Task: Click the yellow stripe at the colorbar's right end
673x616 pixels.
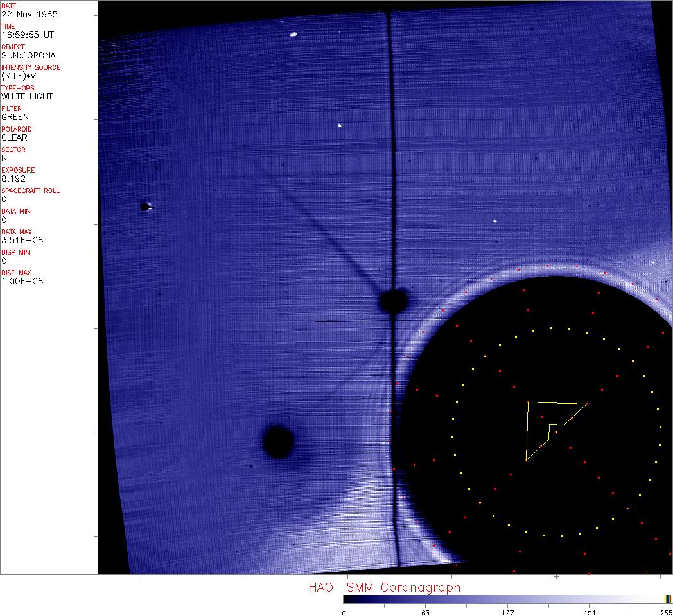Action: click(x=667, y=599)
